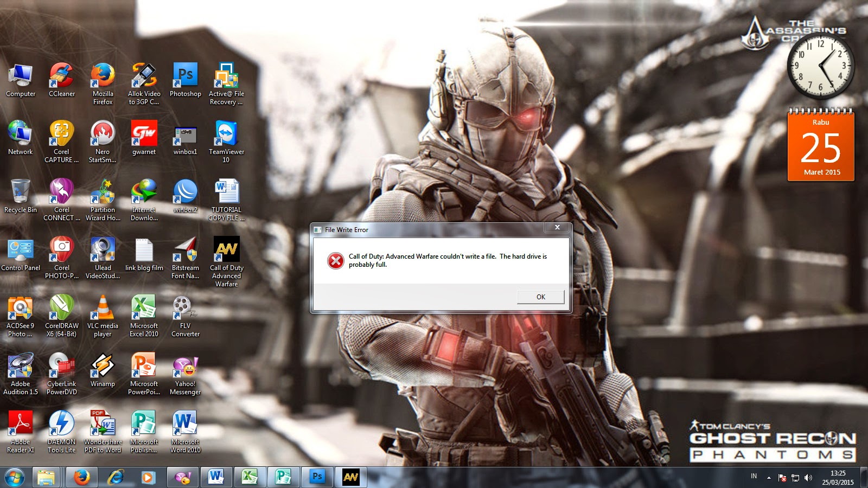This screenshot has width=868, height=488.
Task: Show hidden system tray icons
Action: pos(769,478)
